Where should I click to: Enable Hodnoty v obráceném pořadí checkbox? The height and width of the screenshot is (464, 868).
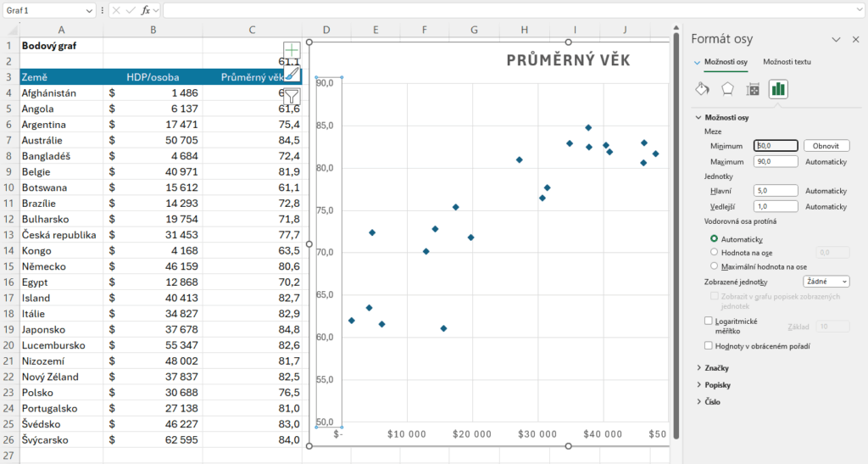pyautogui.click(x=709, y=346)
